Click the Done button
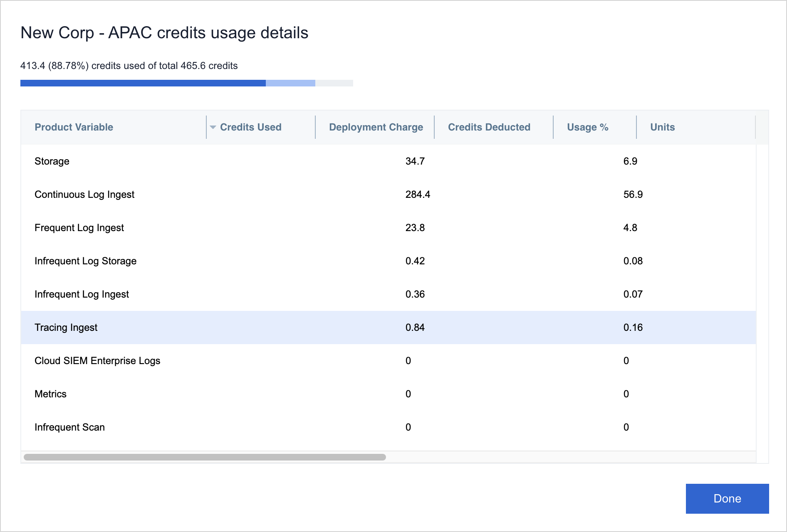787x532 pixels. coord(727,498)
